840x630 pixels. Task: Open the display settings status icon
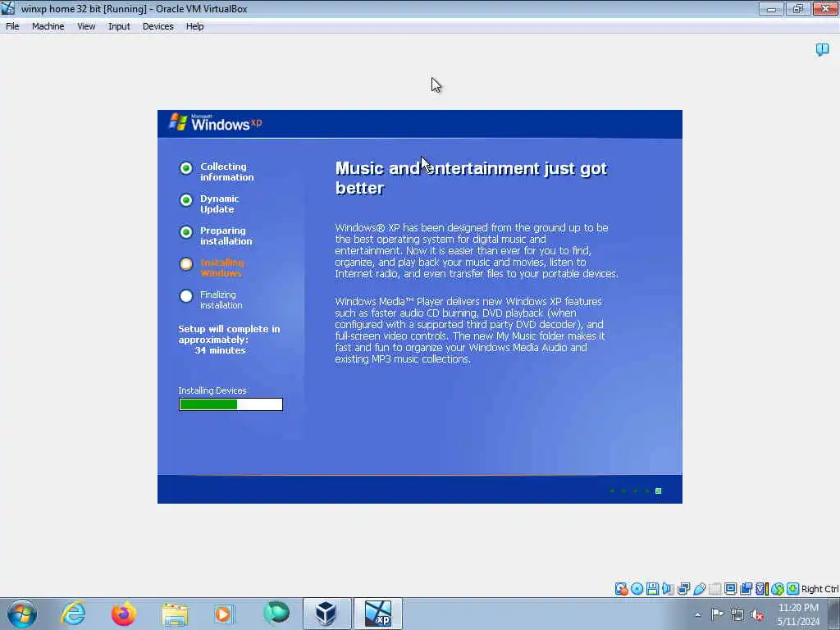click(x=730, y=589)
